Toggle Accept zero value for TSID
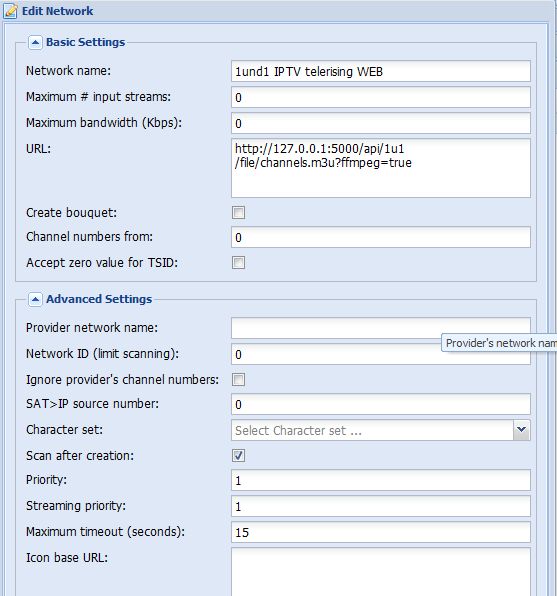Image resolution: width=557 pixels, height=596 pixels. pos(238,263)
